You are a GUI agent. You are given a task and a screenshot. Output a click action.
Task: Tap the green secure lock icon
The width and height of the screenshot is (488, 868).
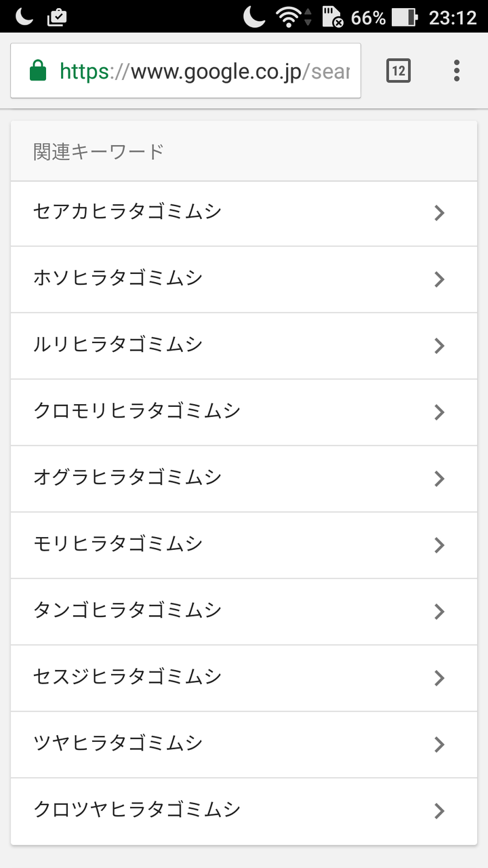[x=38, y=71]
